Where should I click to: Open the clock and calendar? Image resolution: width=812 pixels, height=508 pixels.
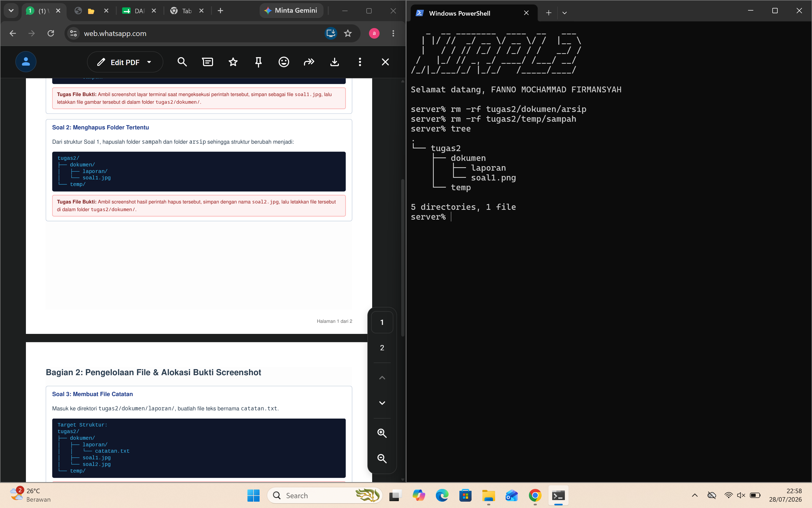tap(785, 495)
